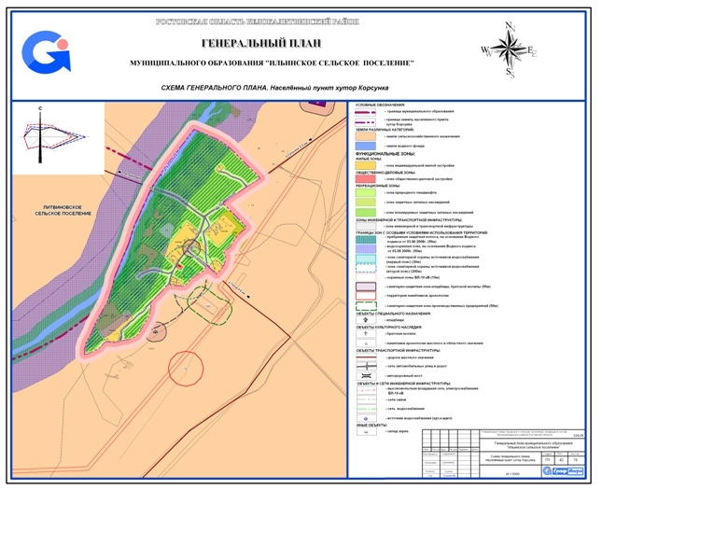728x560 pixels.
Task: Click the red public-business zone legend swatch
Action: [365, 178]
